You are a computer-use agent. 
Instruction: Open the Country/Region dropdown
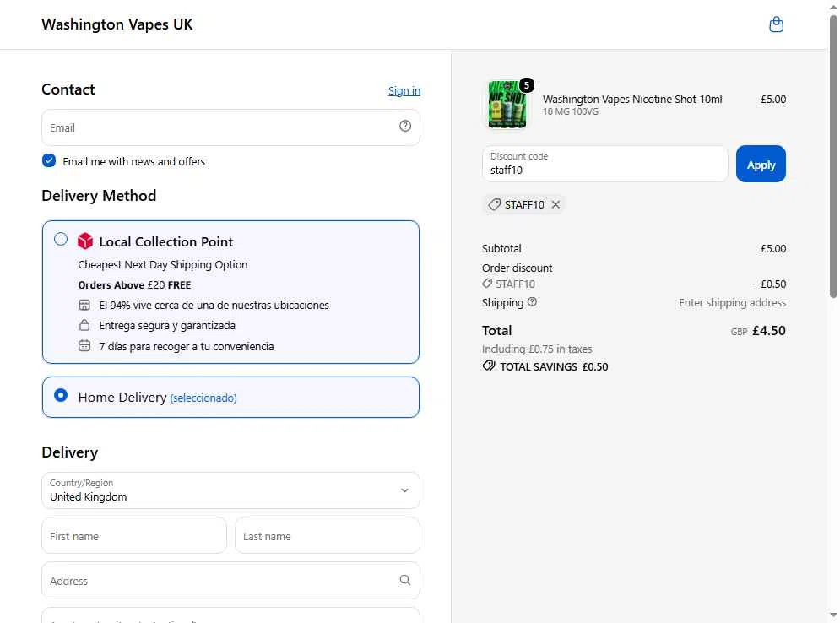[230, 490]
